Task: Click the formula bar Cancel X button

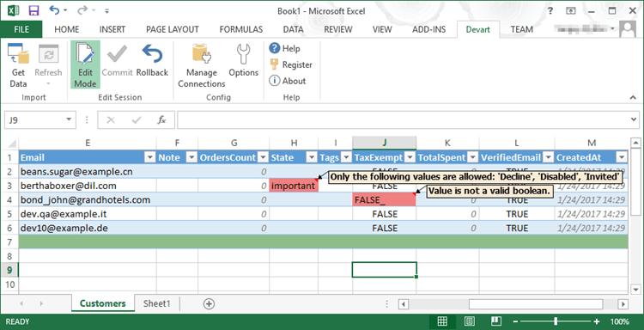Action: click(x=111, y=120)
